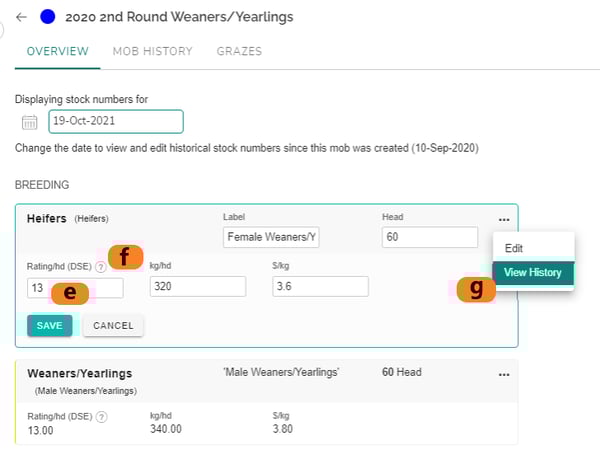Screen dimensions: 600x450
Task: Open the Weaners/Yearlings three-dot menu
Action: click(503, 374)
